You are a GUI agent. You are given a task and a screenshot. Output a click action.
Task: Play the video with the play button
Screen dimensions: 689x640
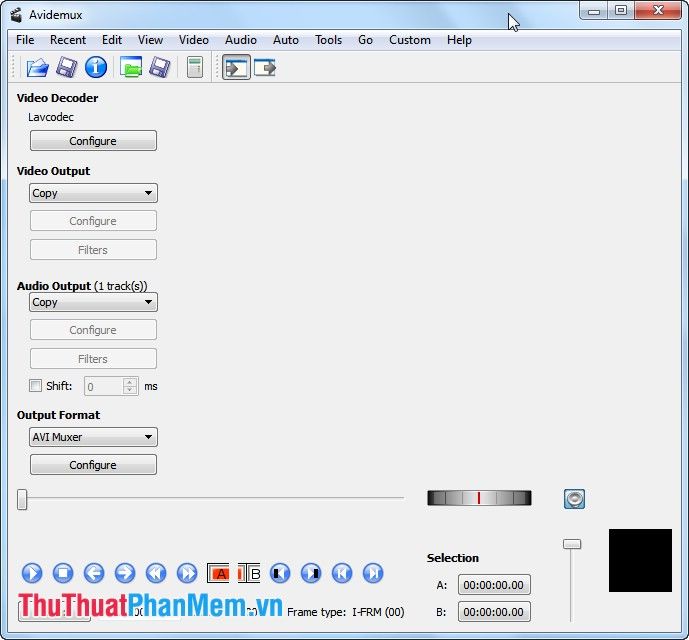pos(32,573)
